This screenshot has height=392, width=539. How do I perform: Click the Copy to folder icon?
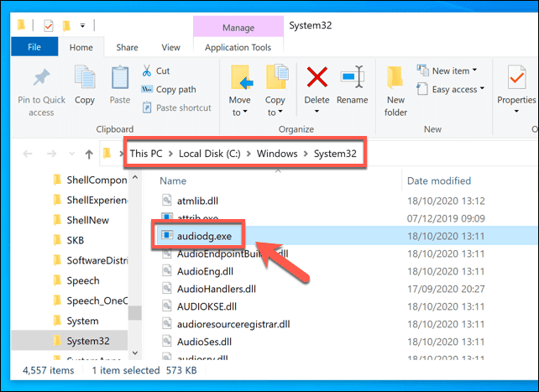pyautogui.click(x=277, y=76)
